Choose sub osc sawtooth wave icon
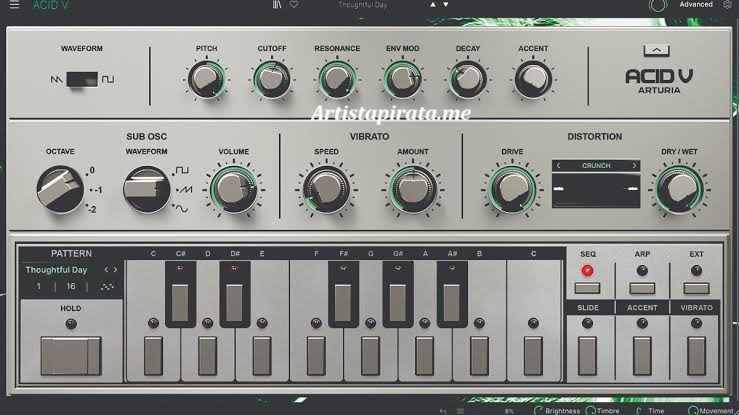This screenshot has height=415, width=739. pyautogui.click(x=185, y=190)
